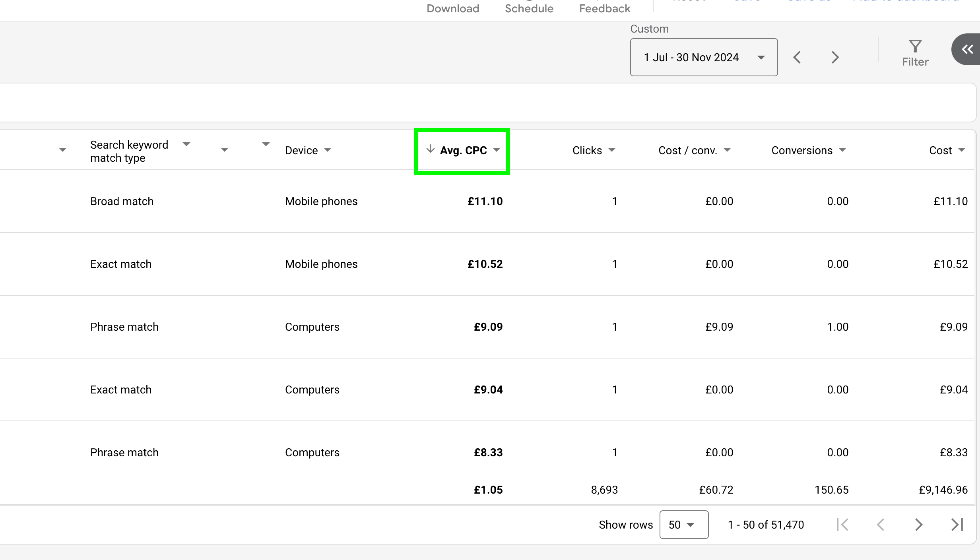Reverse sorting on the Avg. CPC column

point(464,150)
